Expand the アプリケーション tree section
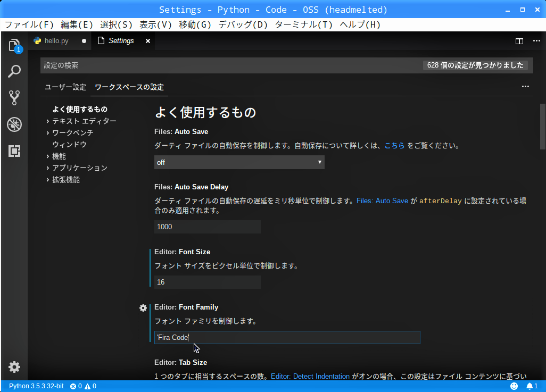546x392 pixels. coord(48,168)
